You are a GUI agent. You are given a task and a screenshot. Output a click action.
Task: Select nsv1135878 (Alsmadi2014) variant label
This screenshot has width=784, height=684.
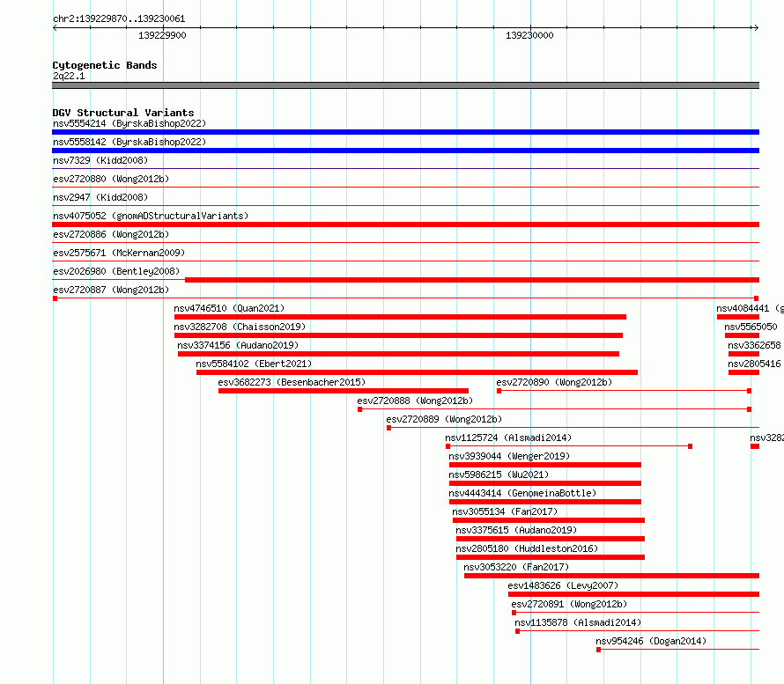click(x=578, y=622)
